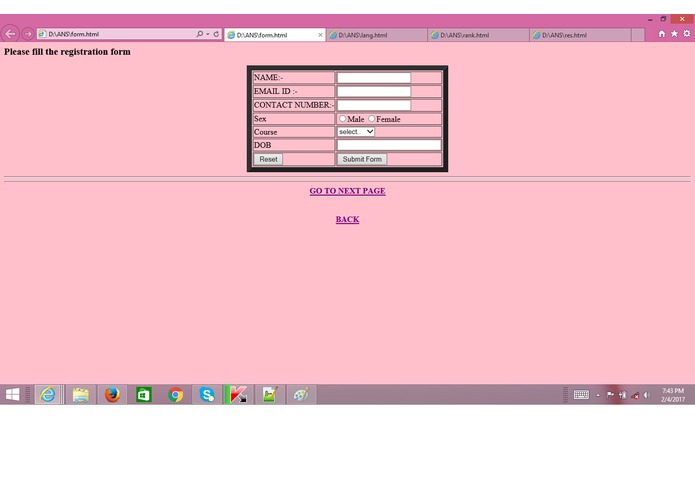Open the Kaspersky taskbar icon

(238, 394)
